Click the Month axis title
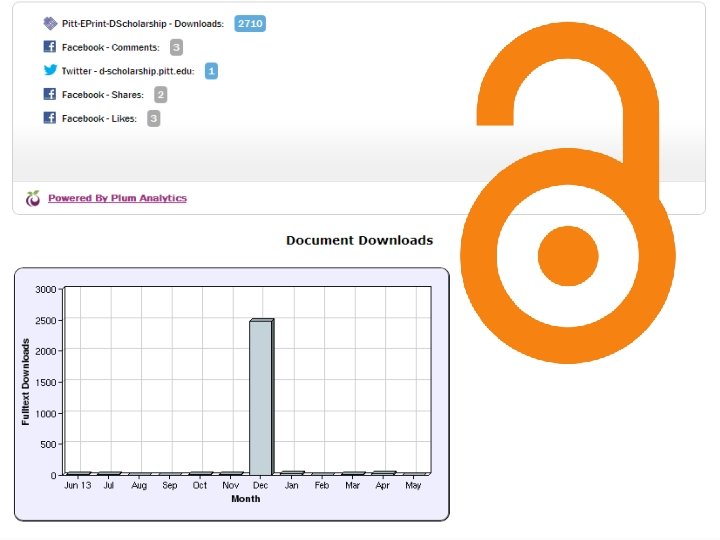The width and height of the screenshot is (720, 540). 246,499
